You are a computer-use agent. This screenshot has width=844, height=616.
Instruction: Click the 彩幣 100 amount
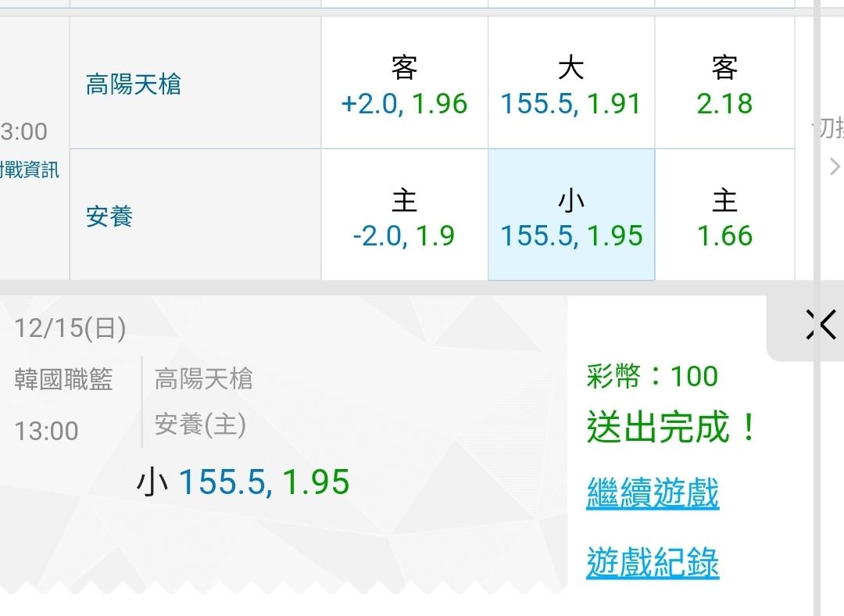coord(653,376)
